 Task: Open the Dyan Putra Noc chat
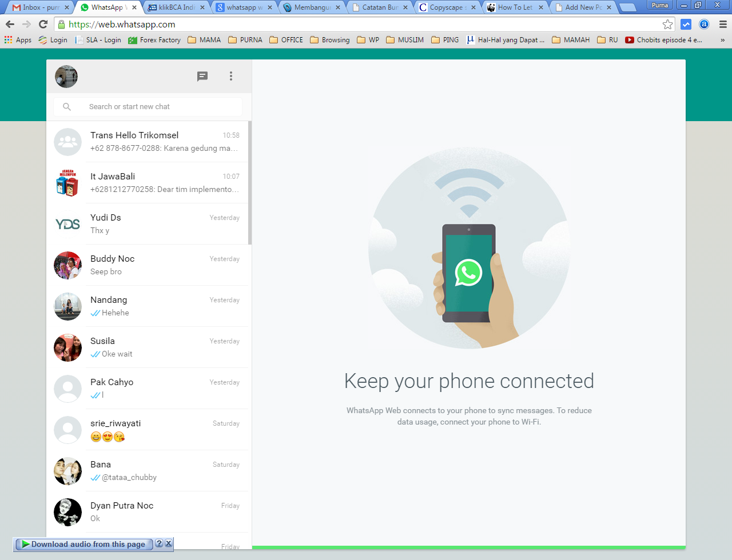(x=148, y=512)
